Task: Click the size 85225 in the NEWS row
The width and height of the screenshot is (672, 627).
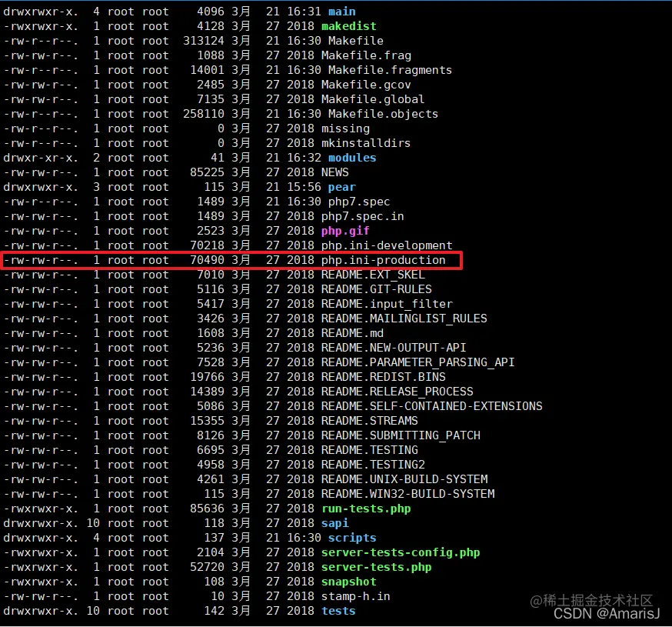Action: click(207, 172)
